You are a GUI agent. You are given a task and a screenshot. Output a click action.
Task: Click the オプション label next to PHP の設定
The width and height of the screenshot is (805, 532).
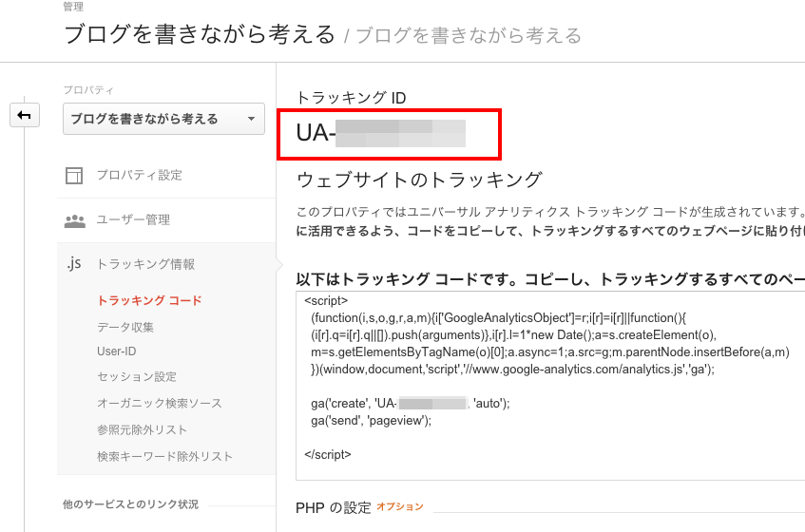pyautogui.click(x=400, y=507)
